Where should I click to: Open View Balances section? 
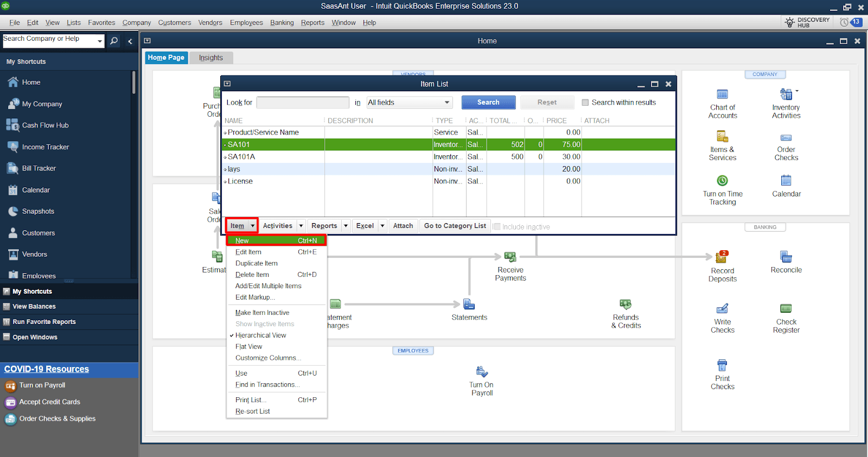[34, 307]
